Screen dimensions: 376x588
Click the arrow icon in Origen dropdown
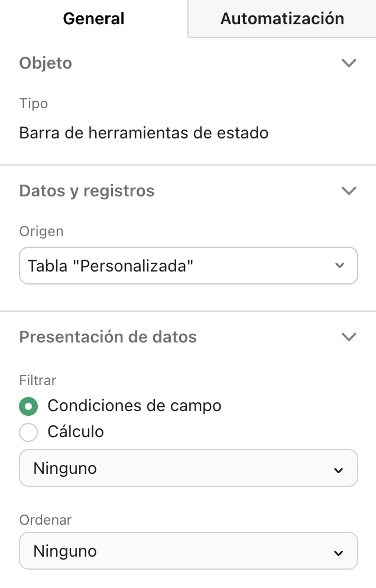click(339, 266)
